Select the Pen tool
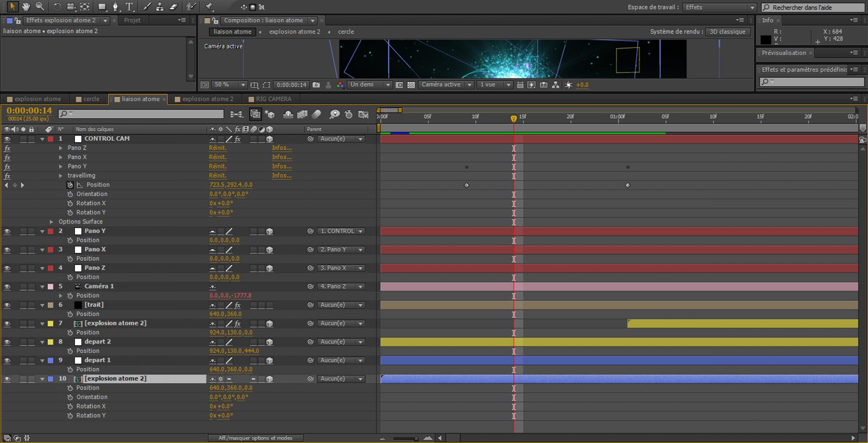The image size is (868, 443). 115,7
